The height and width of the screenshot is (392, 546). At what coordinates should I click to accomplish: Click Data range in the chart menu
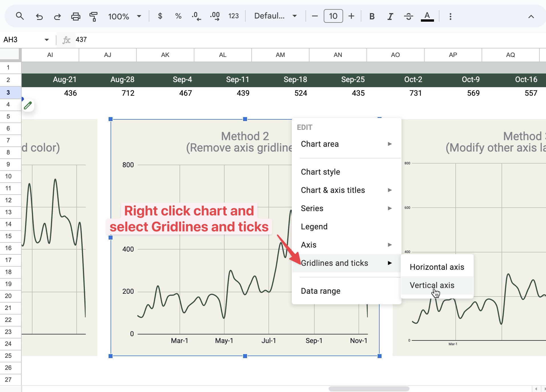[320, 291]
